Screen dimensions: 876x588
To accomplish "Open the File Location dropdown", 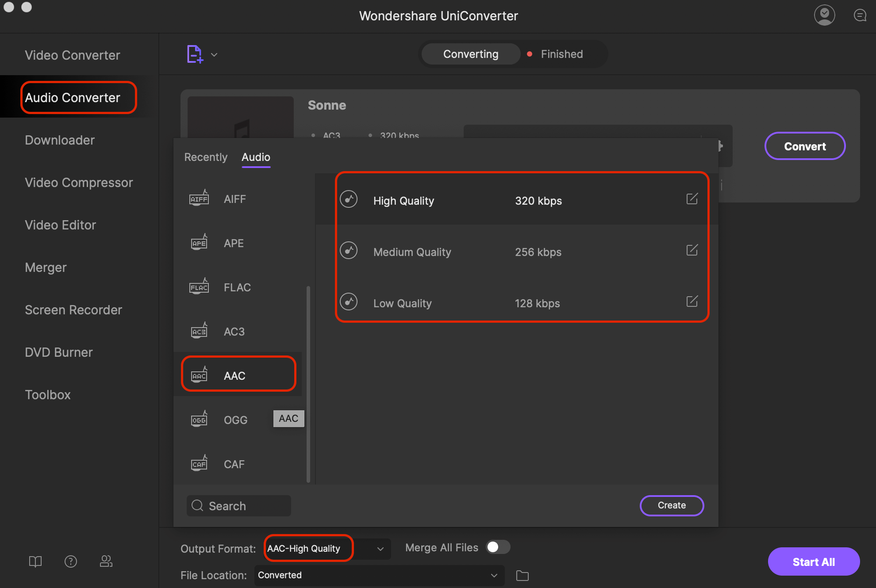I will pyautogui.click(x=379, y=575).
